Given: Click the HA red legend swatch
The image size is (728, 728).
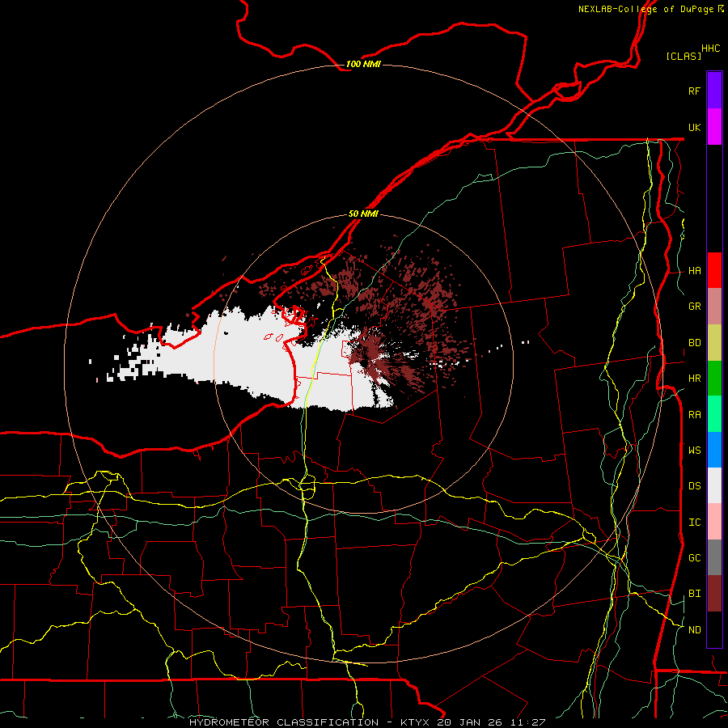Looking at the screenshot, I should click(714, 270).
